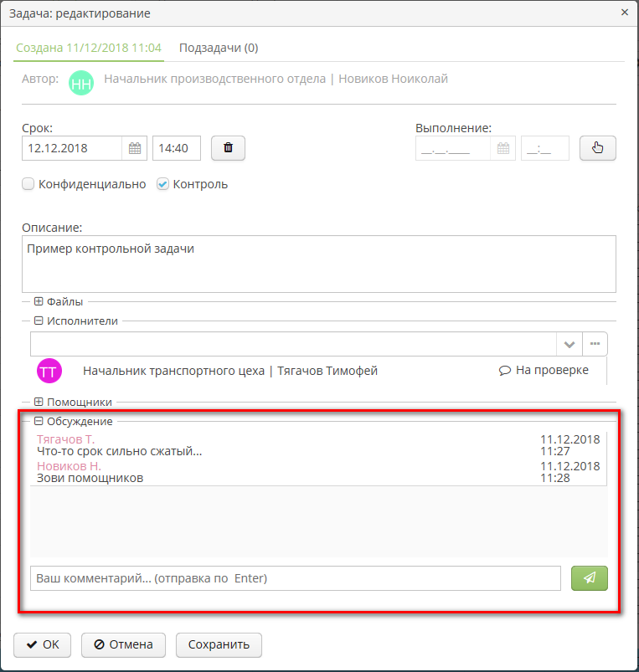Expand the Файлы section
Viewport: 639px width, 672px height.
click(x=39, y=301)
